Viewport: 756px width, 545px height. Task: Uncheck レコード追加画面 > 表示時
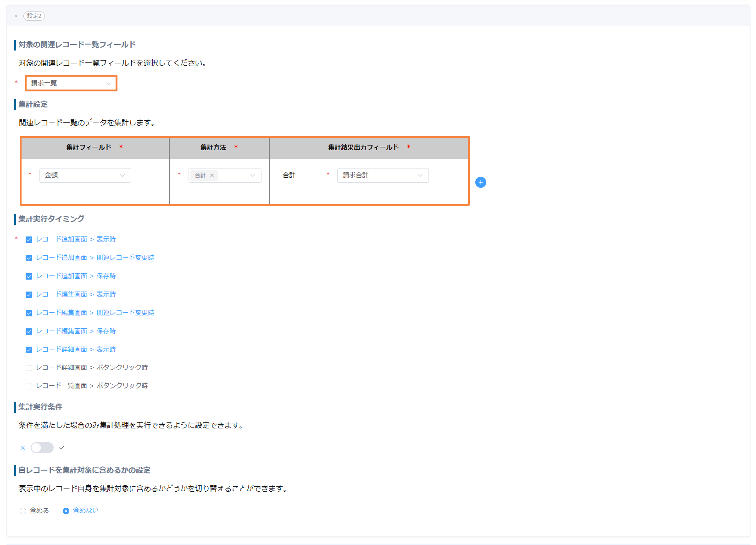coord(29,240)
